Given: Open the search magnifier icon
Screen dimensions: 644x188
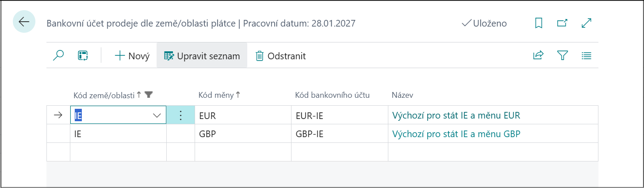Looking at the screenshot, I should click(58, 55).
